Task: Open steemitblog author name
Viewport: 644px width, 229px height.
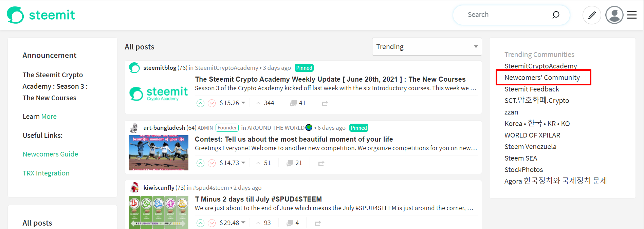Action: coord(160,68)
